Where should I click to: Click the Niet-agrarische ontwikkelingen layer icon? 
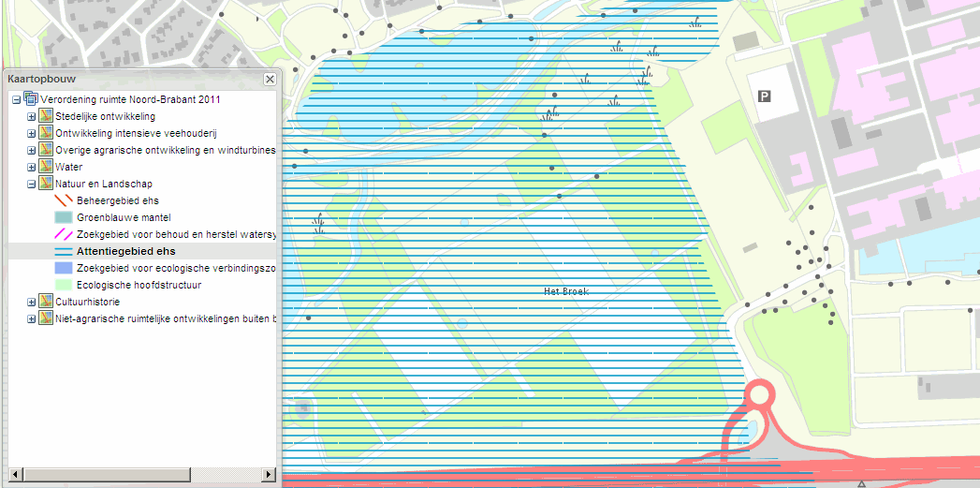[46, 318]
